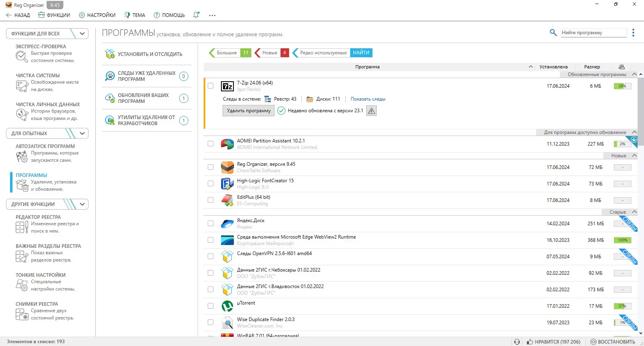Check the 7-Zip 24.06 checkbox
644x346 pixels.
pyautogui.click(x=211, y=86)
